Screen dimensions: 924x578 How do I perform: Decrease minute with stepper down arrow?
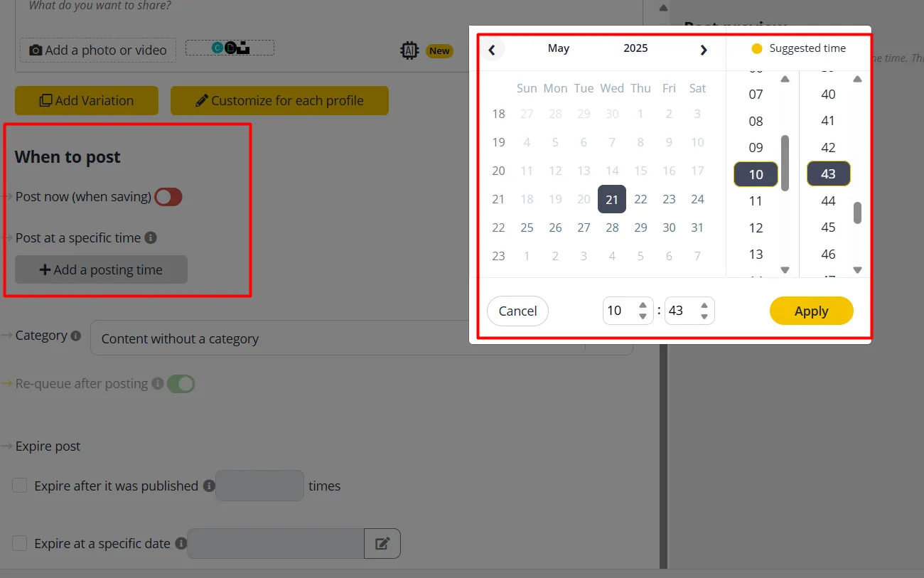(x=704, y=316)
